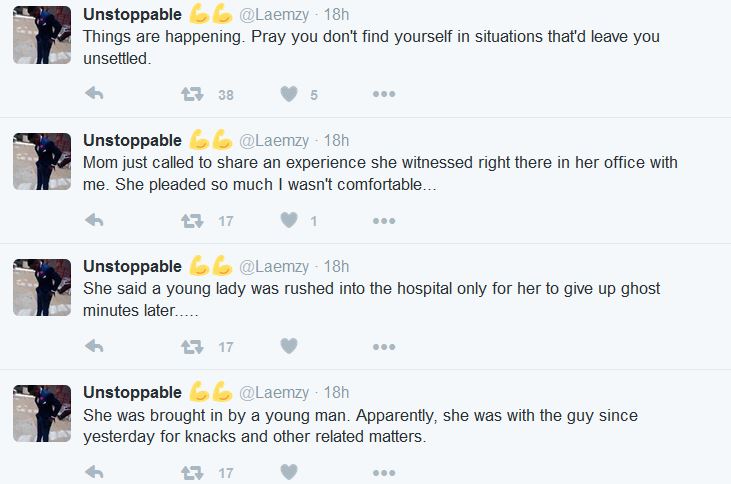731x484 pixels.
Task: Reply to the 'Things are happening' tweet
Action: point(95,94)
